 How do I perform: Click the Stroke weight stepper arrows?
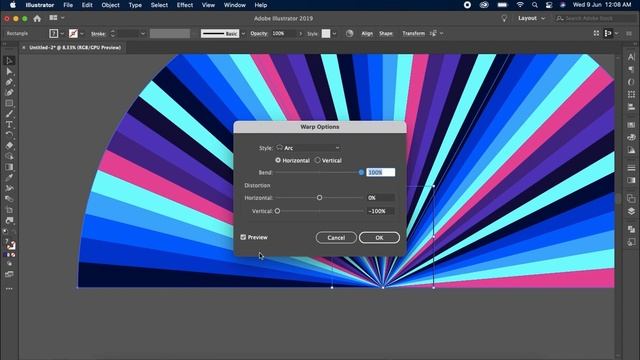coord(113,33)
